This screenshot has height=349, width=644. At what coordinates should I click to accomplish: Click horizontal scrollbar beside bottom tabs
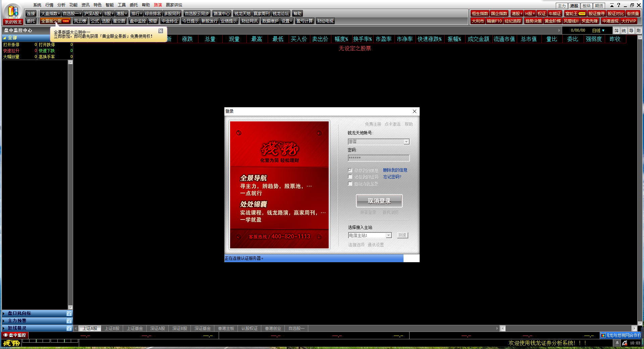[x=569, y=329]
